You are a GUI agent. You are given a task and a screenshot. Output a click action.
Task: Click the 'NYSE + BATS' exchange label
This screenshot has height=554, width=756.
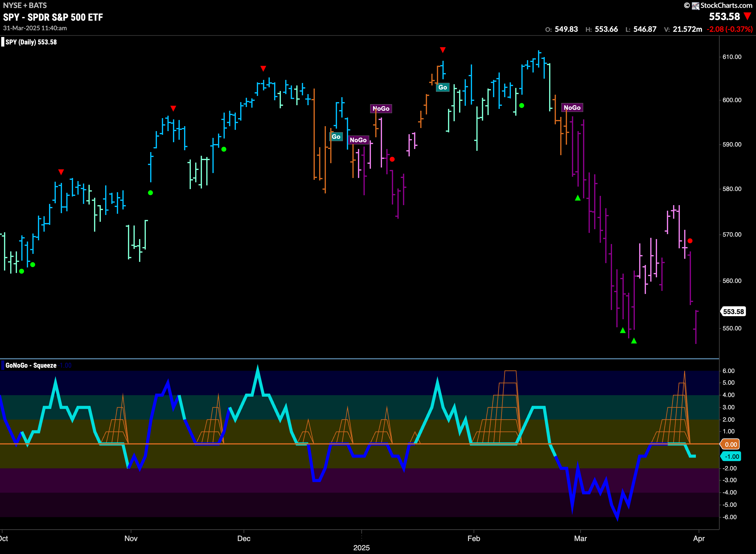25,5
